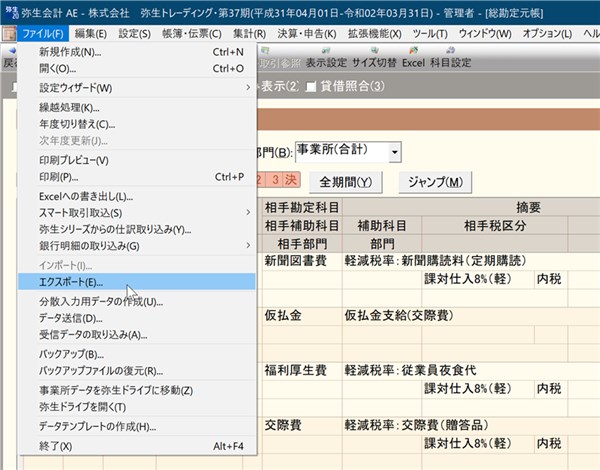Click the 全期間(Y) button
Viewport: 600px width, 470px height.
coord(346,182)
